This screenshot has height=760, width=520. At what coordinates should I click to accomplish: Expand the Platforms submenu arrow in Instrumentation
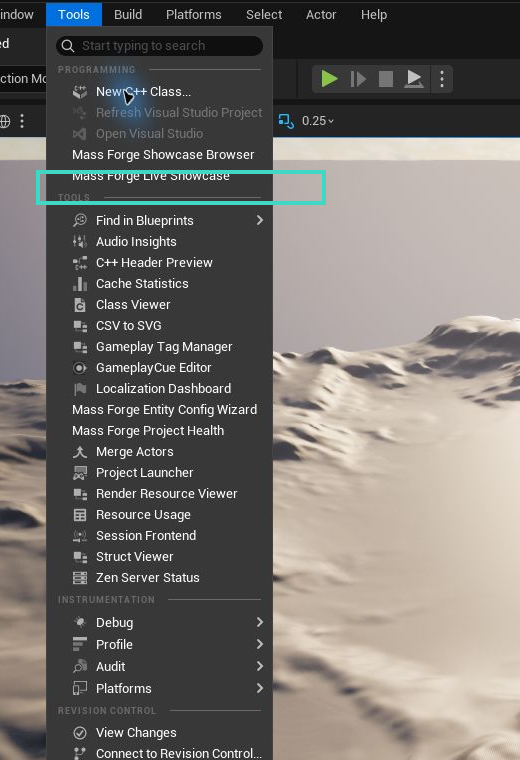click(x=260, y=688)
